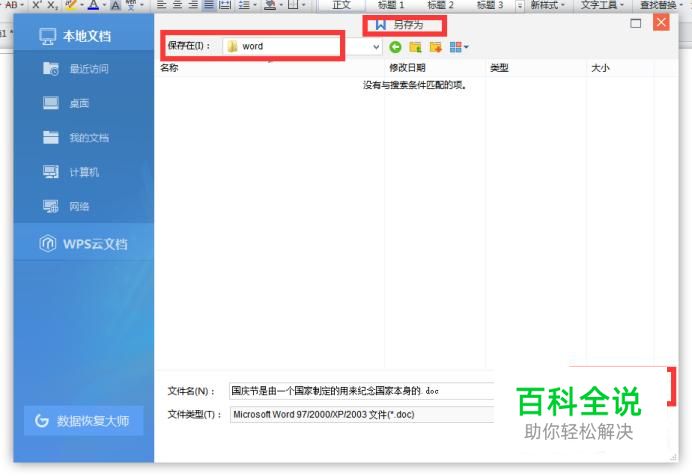This screenshot has width=692, height=476.
Task: Center text in WPS toolbar
Action: point(177,5)
